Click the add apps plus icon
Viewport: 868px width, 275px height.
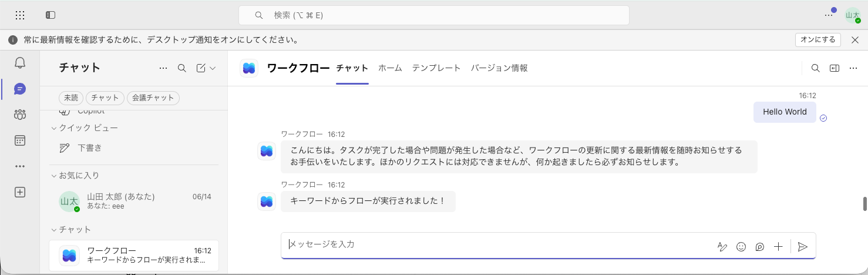[x=20, y=192]
